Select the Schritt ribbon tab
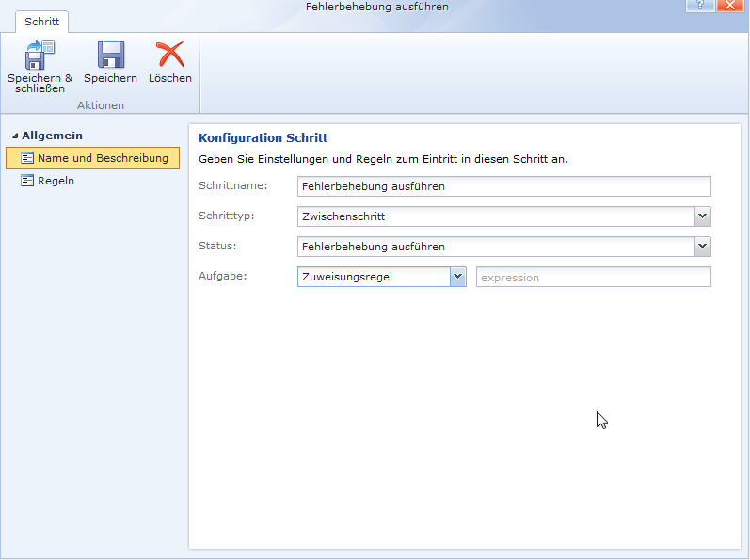The width and height of the screenshot is (750, 560). click(42, 22)
